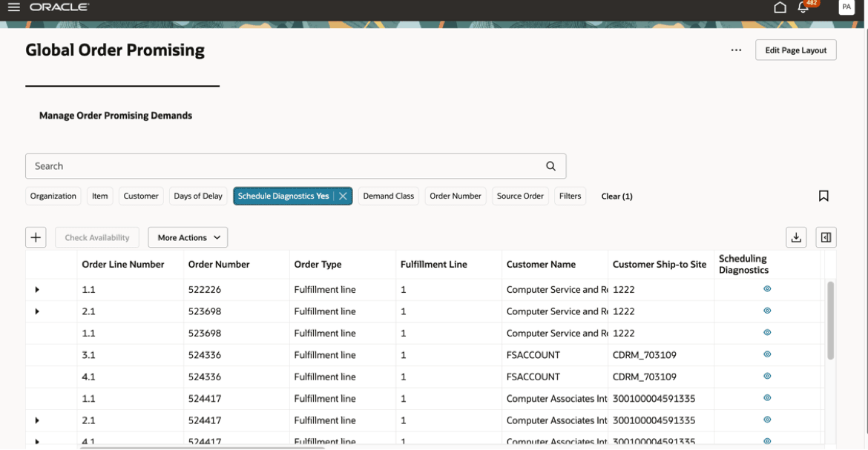Expand row 2.1 of order 523698
This screenshot has width=868, height=450.
pos(37,311)
